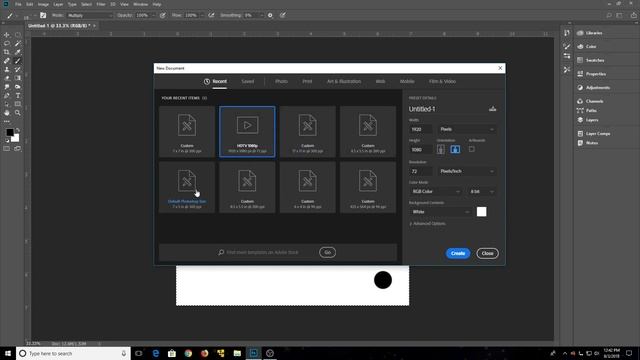Choose portrait orientation

(x=441, y=149)
